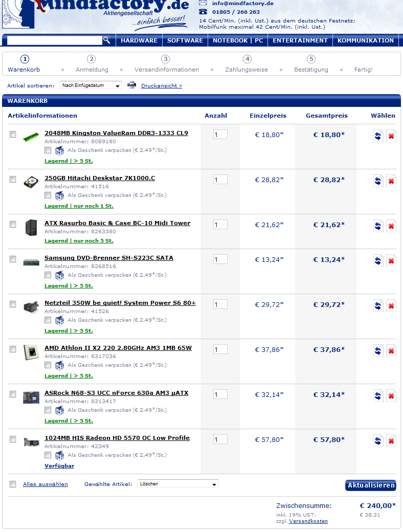Click the search magnifier icon

pyautogui.click(x=106, y=40)
